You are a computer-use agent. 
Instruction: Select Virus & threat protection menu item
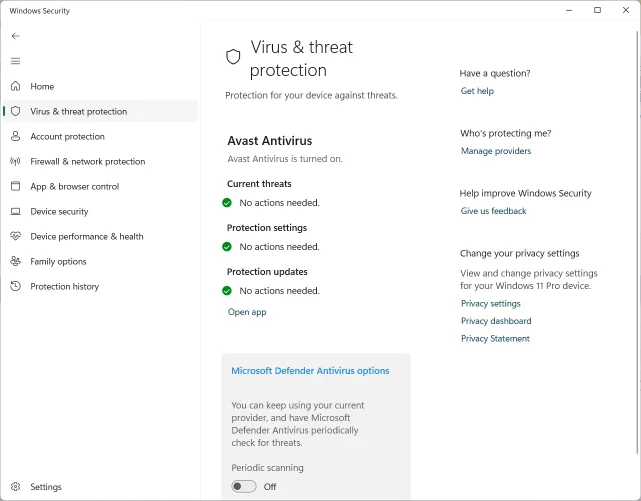pos(101,111)
